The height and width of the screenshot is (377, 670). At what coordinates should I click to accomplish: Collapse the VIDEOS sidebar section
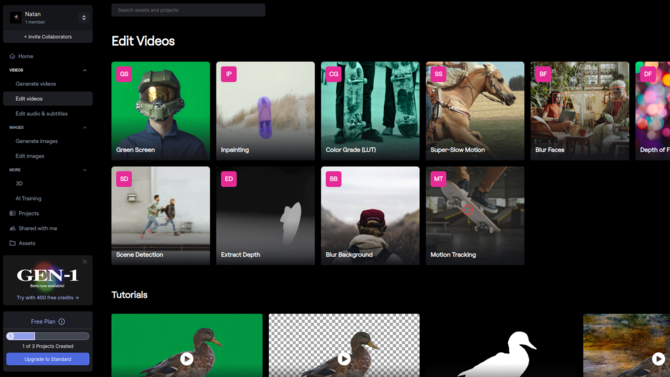tap(85, 70)
